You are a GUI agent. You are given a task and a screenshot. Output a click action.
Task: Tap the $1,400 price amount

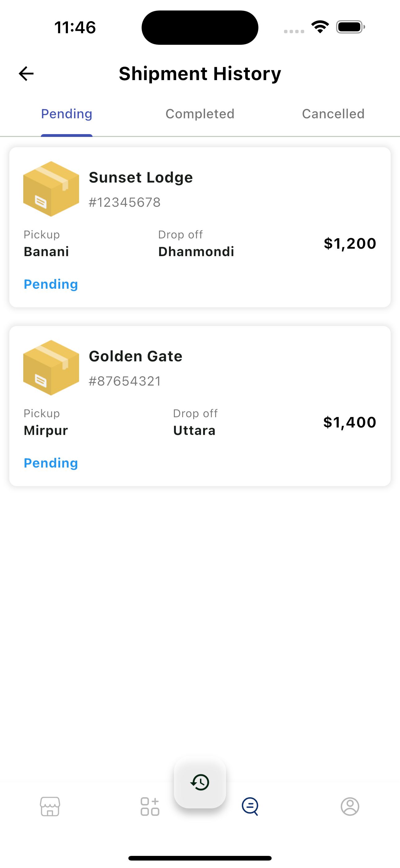pos(349,422)
